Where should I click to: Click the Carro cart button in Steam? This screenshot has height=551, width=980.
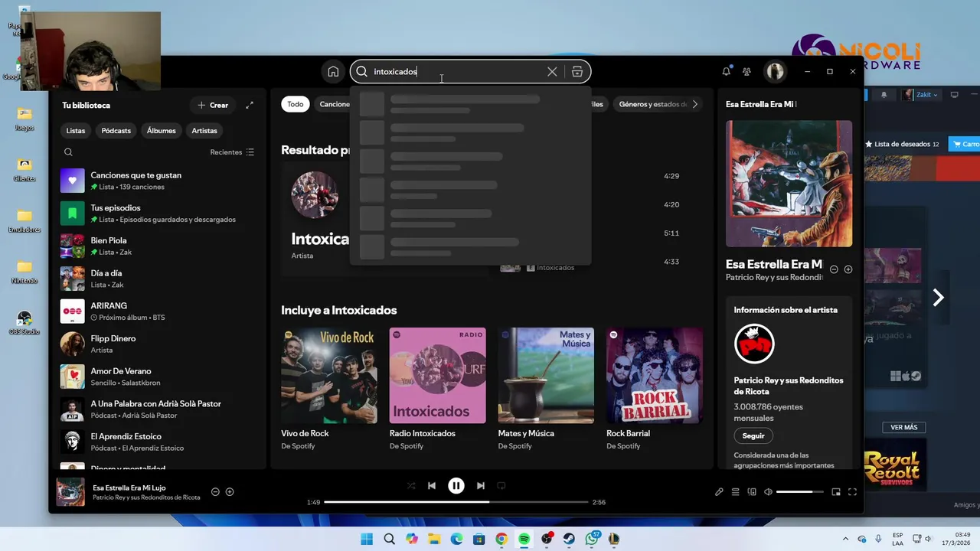coord(965,144)
